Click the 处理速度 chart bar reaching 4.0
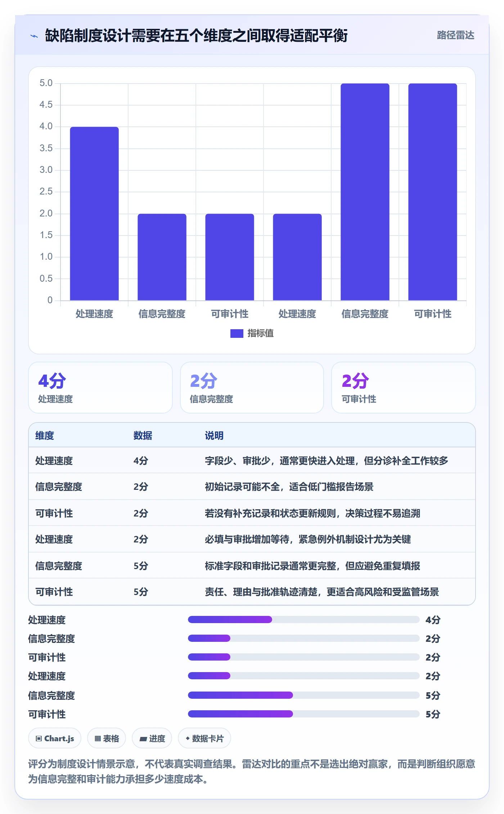 coord(94,214)
